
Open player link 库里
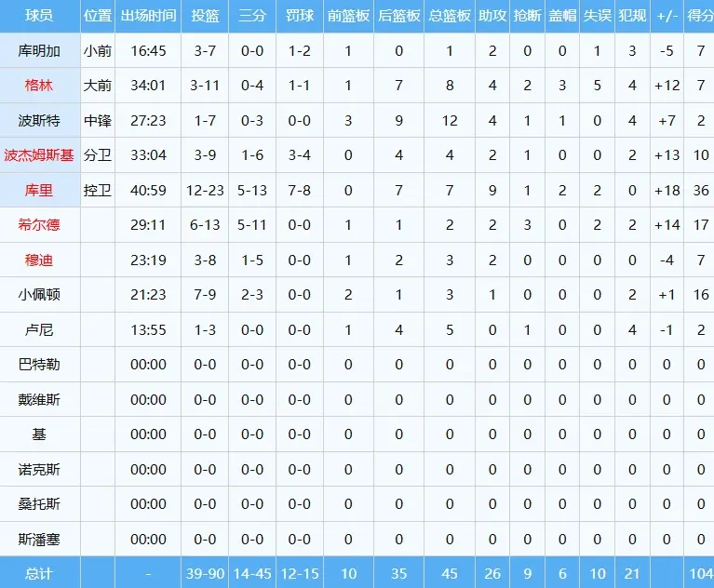tap(39, 190)
